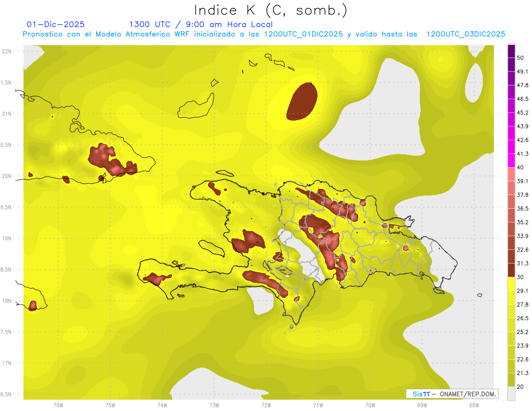
Task: Select latitude label '22N'
Action: click(x=7, y=51)
